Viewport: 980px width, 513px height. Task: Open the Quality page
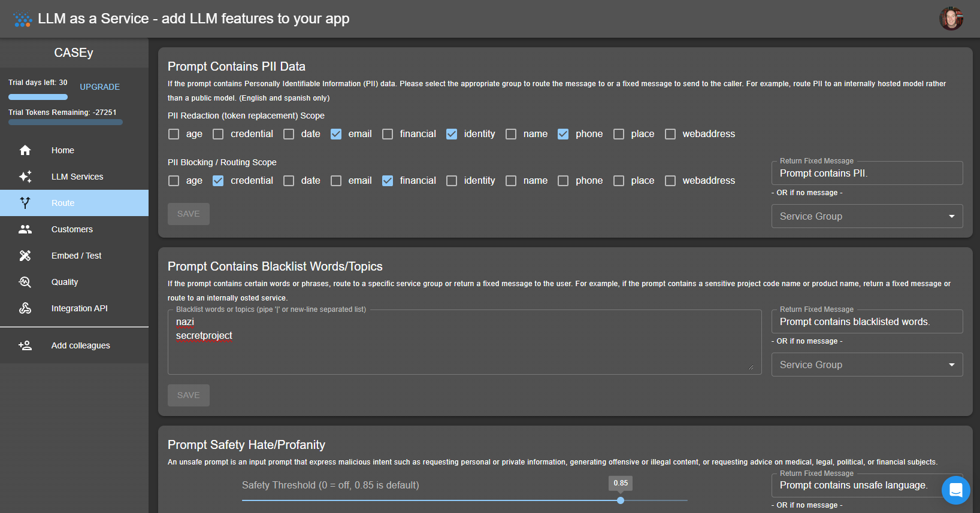(x=74, y=282)
